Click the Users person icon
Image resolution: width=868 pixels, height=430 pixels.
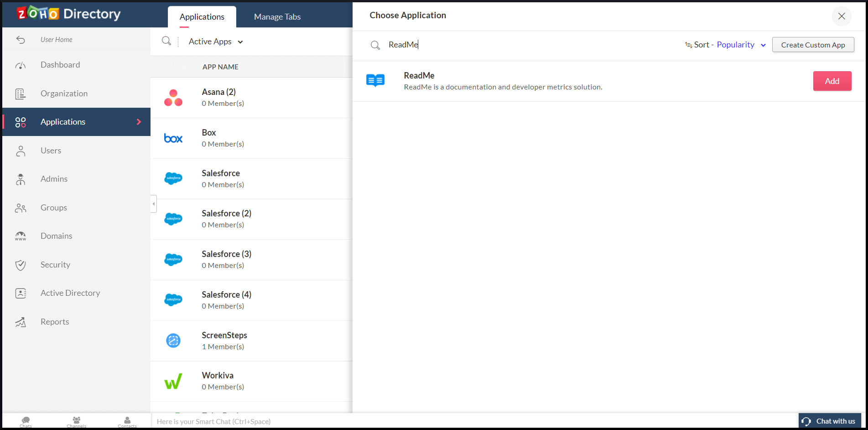pos(21,151)
